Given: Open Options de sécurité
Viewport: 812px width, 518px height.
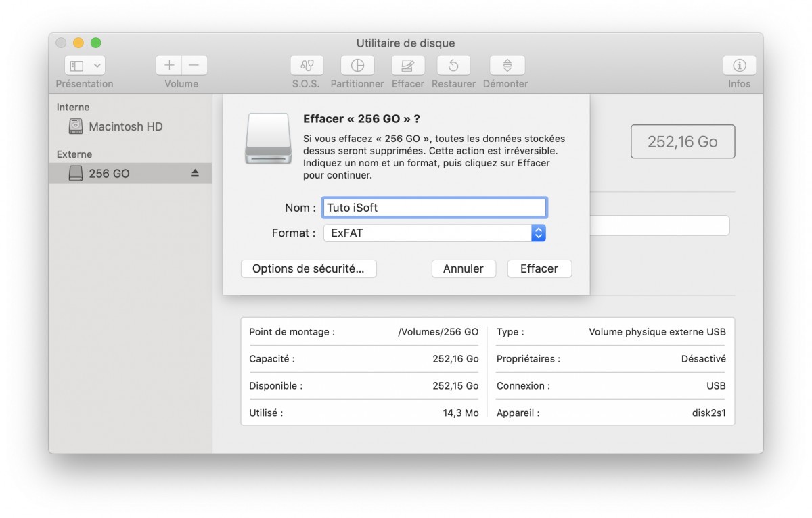Looking at the screenshot, I should 309,268.
